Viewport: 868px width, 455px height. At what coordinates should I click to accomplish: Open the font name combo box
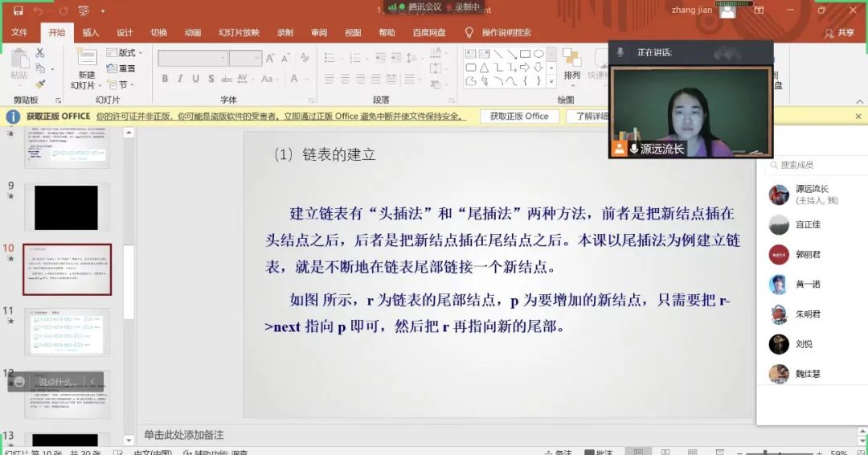[x=193, y=58]
